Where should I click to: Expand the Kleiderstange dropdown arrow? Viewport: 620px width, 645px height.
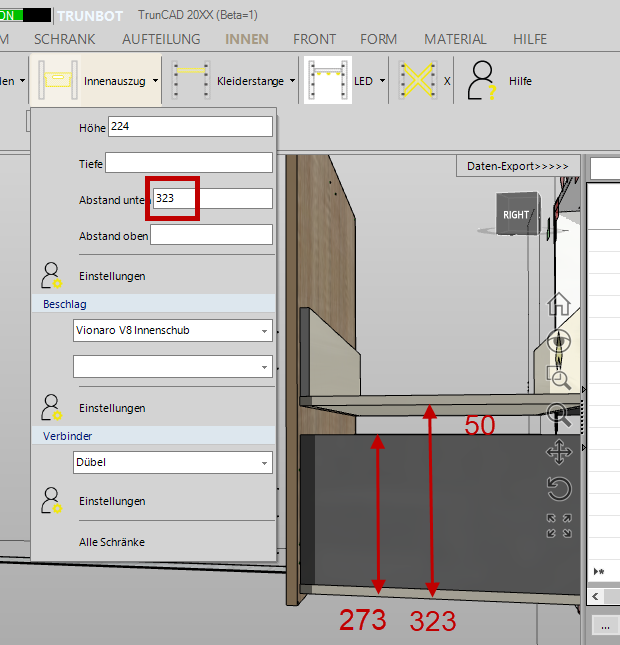(x=292, y=82)
